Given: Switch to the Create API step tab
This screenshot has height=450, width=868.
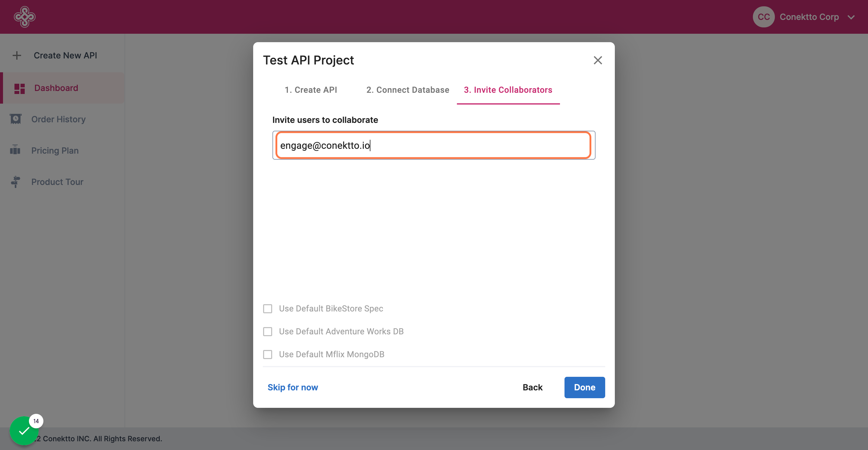Looking at the screenshot, I should click(311, 90).
